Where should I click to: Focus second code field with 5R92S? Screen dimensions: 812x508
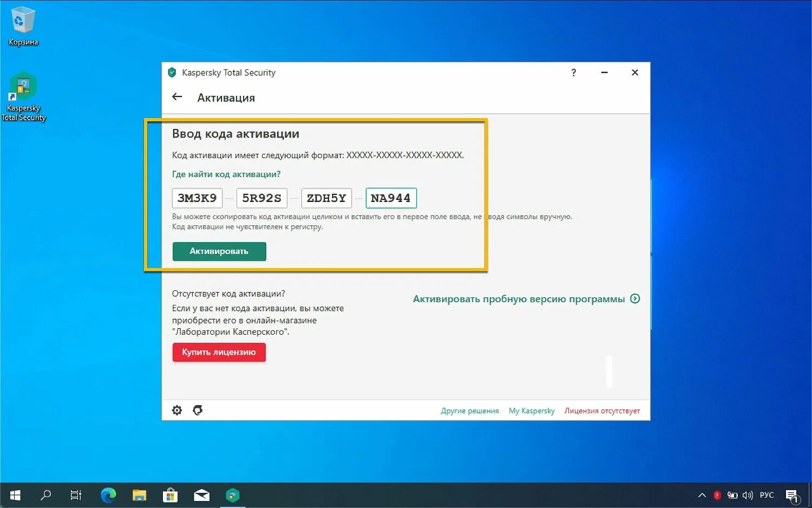pyautogui.click(x=262, y=198)
